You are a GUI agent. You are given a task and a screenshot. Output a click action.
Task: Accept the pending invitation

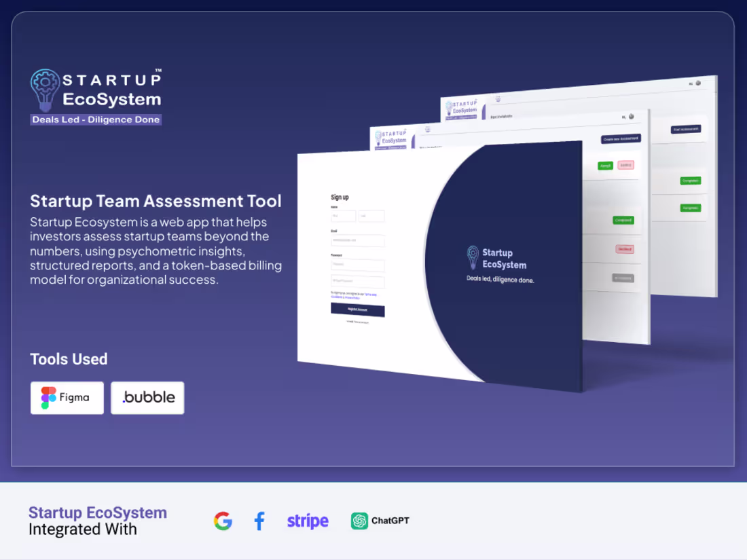click(605, 165)
